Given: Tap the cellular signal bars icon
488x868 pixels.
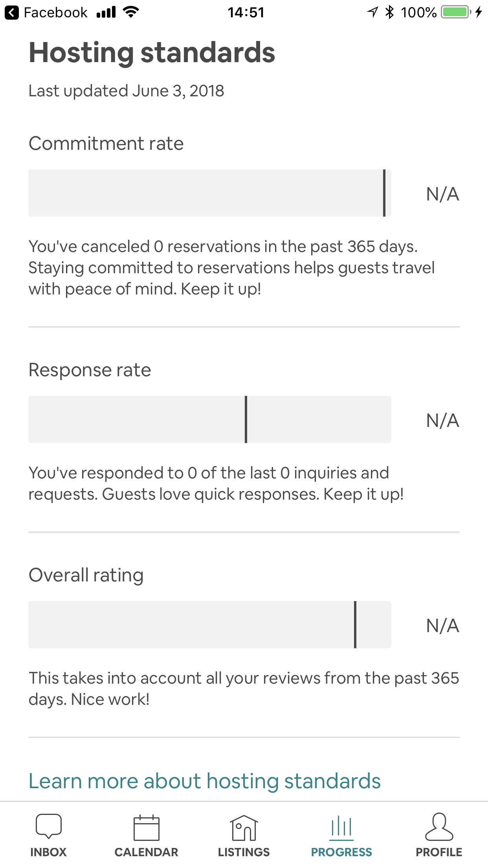Looking at the screenshot, I should click(106, 13).
